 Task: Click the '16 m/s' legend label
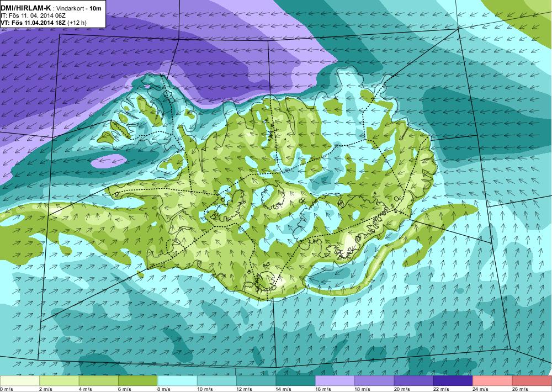pyautogui.click(x=323, y=389)
